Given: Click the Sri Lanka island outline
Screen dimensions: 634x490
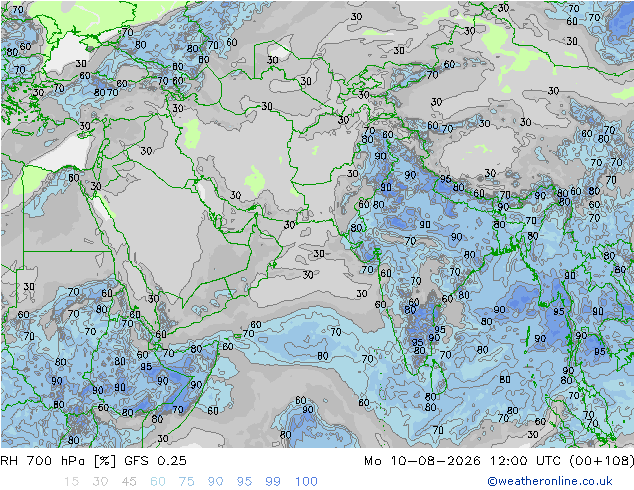Looking at the screenshot, I should [x=439, y=376].
